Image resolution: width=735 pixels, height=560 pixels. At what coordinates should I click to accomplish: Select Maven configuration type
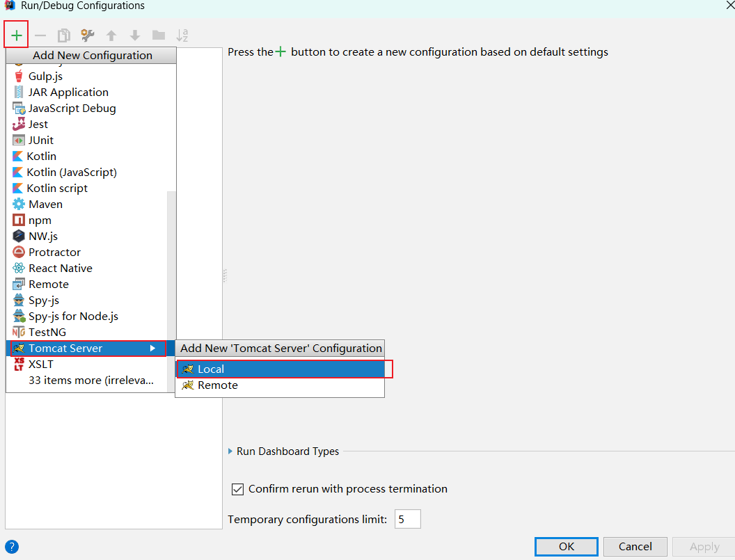[x=87, y=205]
